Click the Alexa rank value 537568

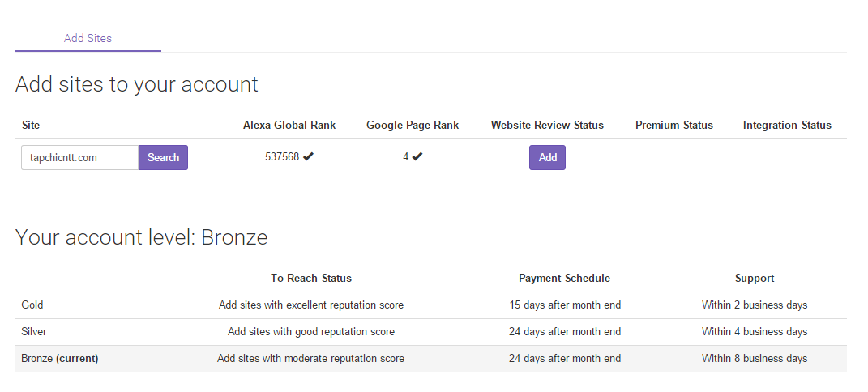point(282,157)
